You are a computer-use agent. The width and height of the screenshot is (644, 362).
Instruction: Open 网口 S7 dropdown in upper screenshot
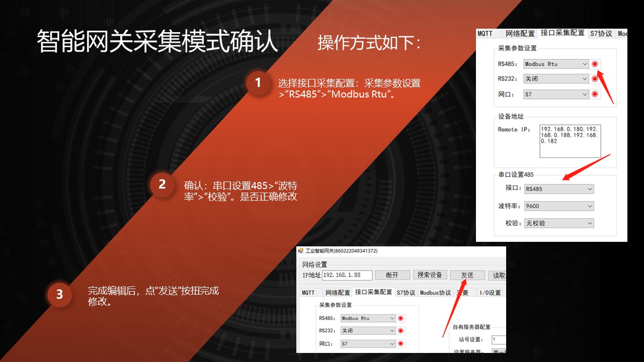click(x=556, y=94)
